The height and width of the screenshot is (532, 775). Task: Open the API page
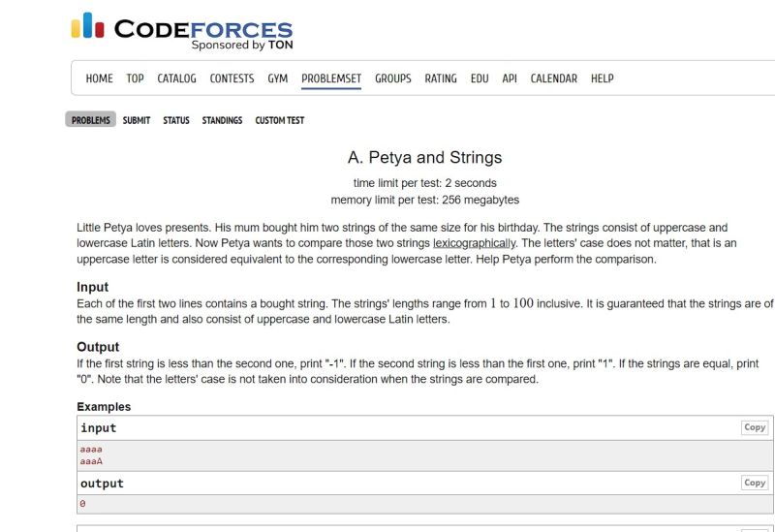(510, 78)
